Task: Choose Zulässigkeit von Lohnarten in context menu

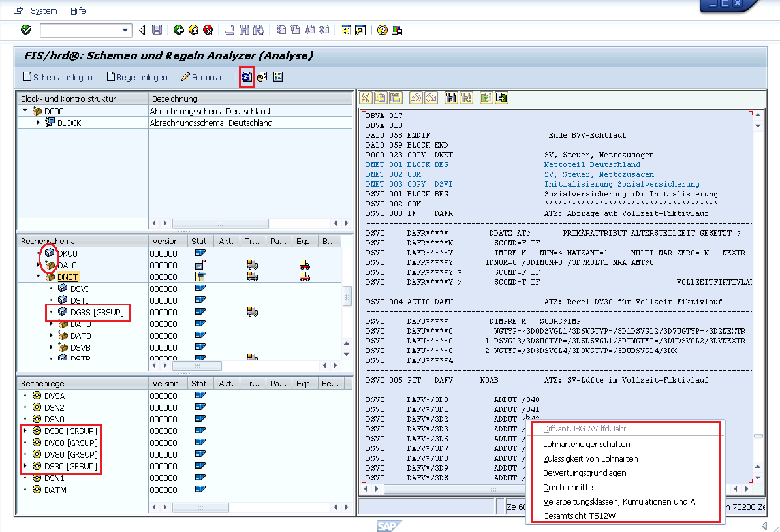Action: coord(591,459)
